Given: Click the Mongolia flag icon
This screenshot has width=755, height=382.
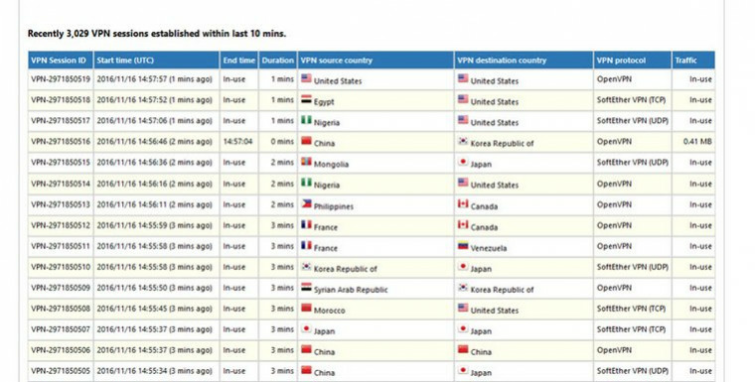Looking at the screenshot, I should point(306,162).
